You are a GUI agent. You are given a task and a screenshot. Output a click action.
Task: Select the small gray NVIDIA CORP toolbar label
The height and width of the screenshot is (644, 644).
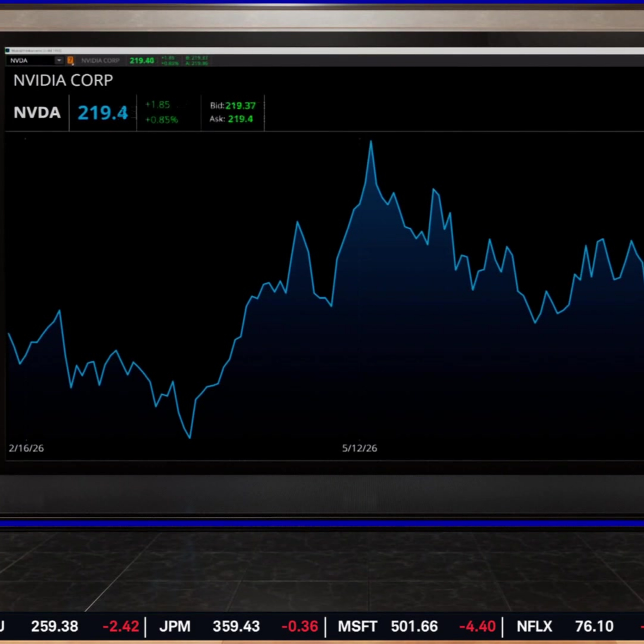click(x=100, y=61)
